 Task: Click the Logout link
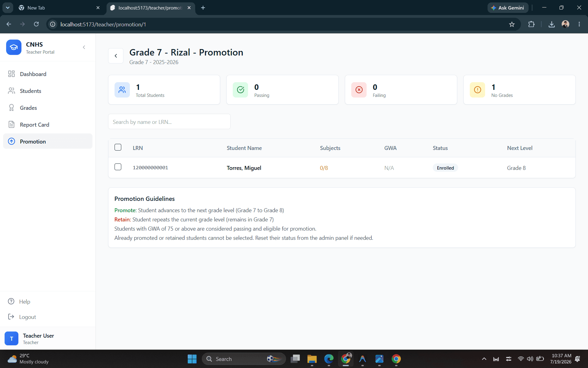pos(28,317)
